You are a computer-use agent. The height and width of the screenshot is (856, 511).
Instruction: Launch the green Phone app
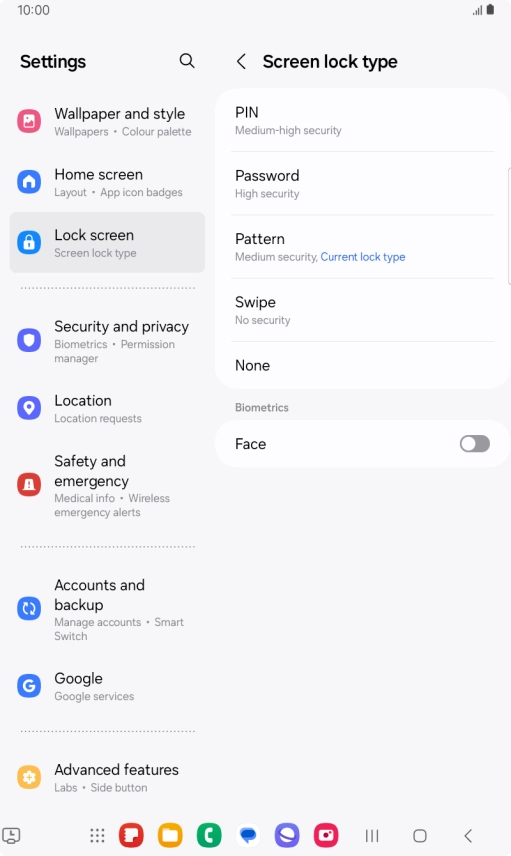point(209,835)
